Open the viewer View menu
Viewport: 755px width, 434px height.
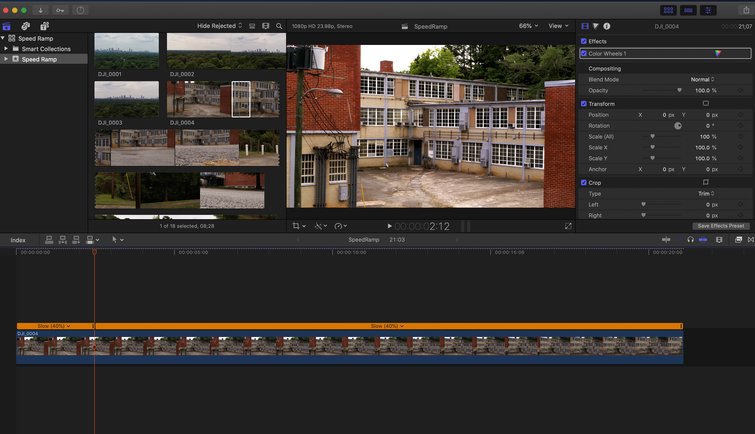[558, 25]
